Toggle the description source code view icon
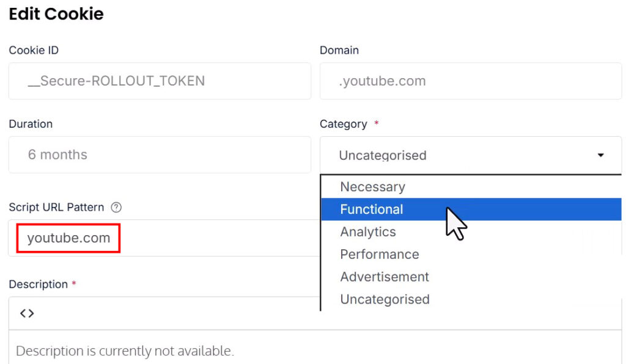This screenshot has height=364, width=626. 26,313
